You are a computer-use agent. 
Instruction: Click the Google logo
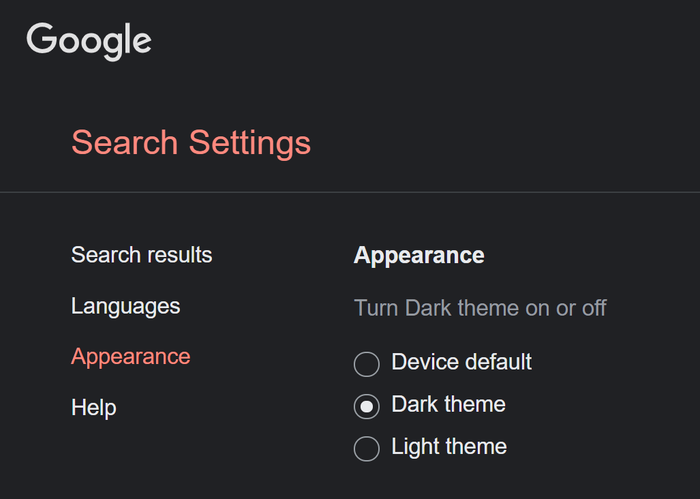pos(89,41)
